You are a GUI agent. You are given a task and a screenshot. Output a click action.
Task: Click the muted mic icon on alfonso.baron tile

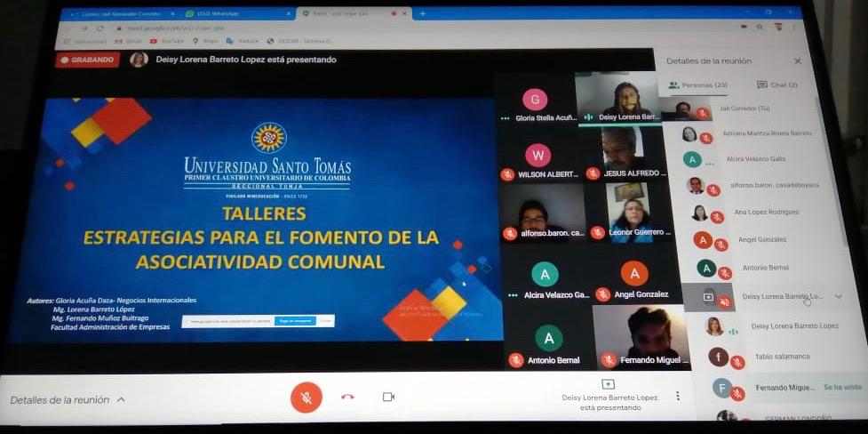(x=509, y=234)
